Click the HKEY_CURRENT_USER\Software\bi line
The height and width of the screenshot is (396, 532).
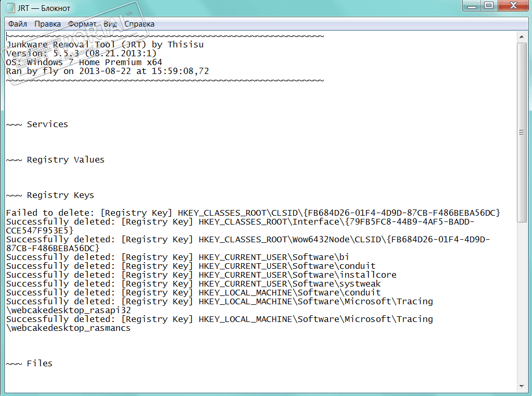[x=178, y=257]
